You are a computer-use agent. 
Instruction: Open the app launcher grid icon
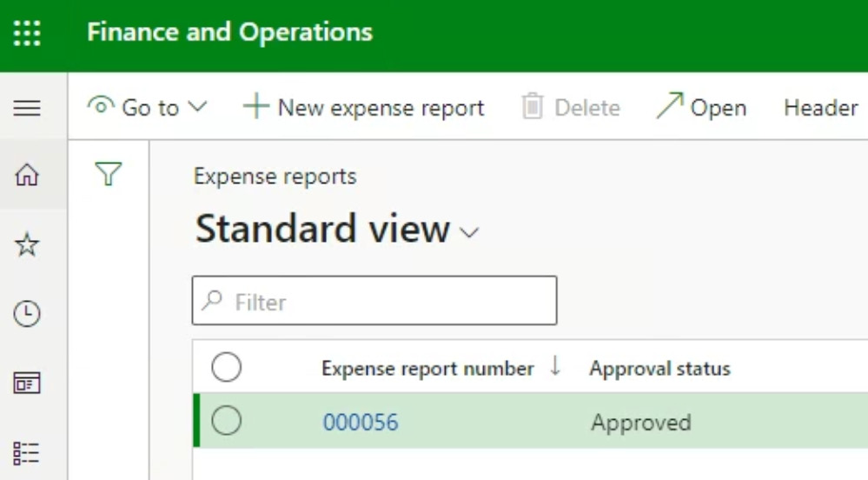click(x=27, y=33)
